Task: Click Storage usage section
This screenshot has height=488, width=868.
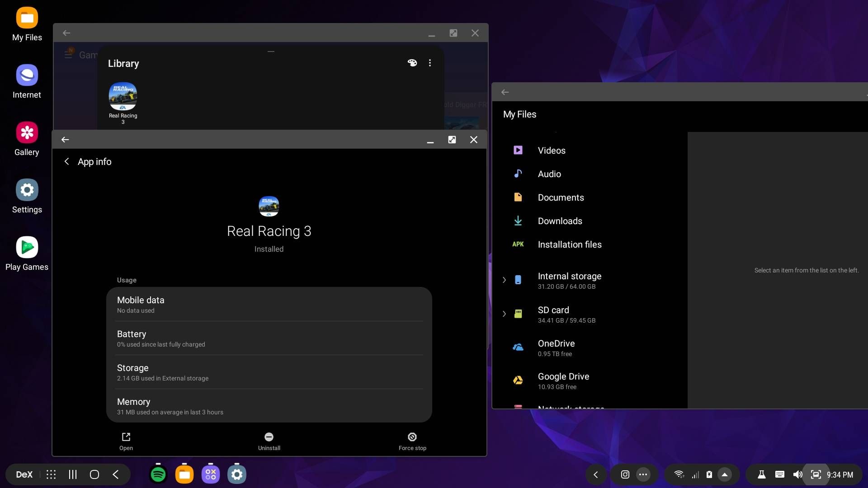Action: (x=269, y=372)
